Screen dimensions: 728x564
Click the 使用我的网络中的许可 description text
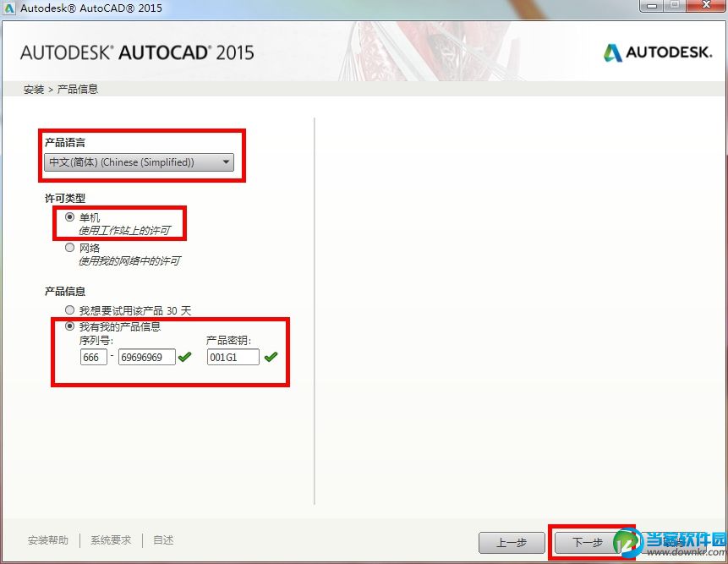click(129, 261)
